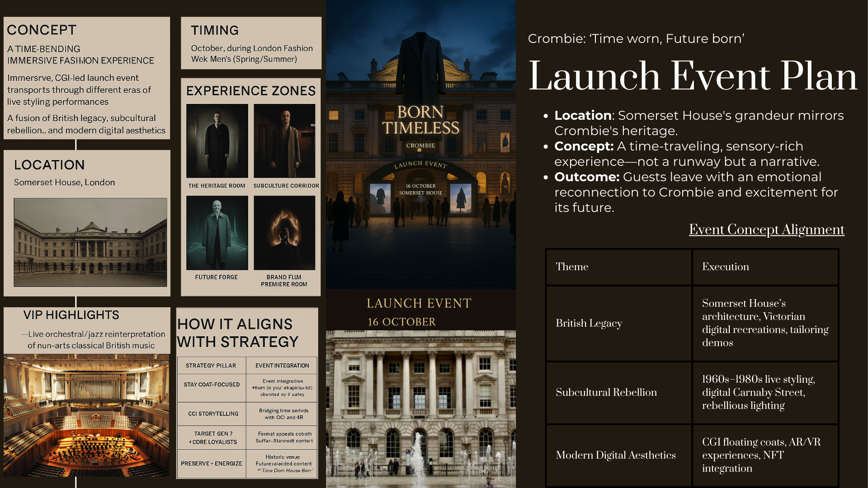Image resolution: width=868 pixels, height=488 pixels.
Task: Select the 'October, during London Fashion' timing text
Action: (x=252, y=48)
